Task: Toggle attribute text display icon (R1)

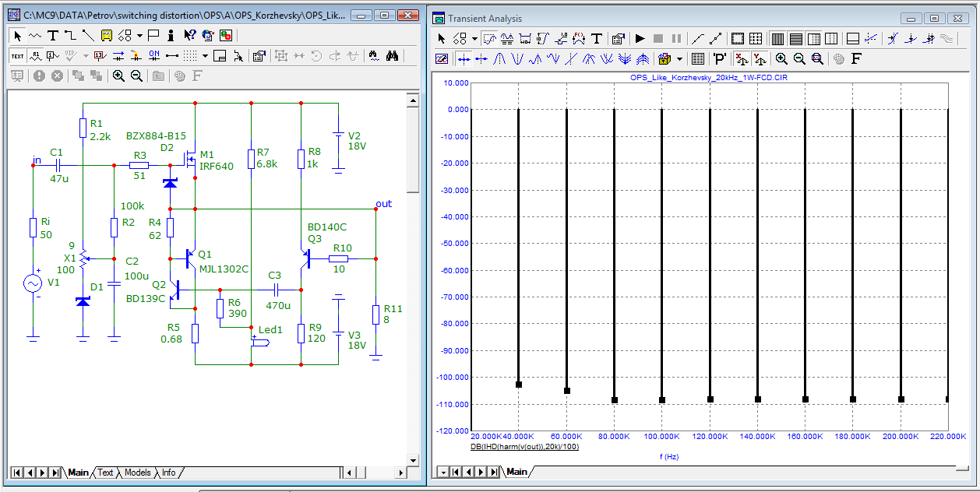Action: coord(35,56)
